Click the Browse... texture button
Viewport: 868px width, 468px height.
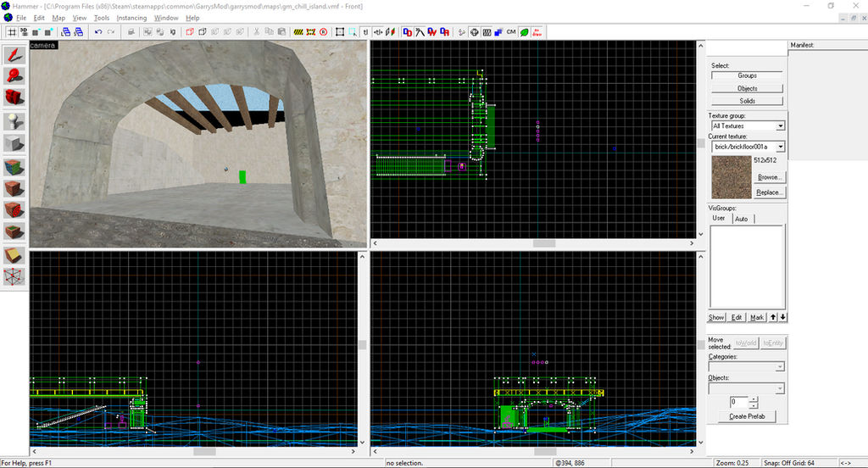[x=769, y=177]
